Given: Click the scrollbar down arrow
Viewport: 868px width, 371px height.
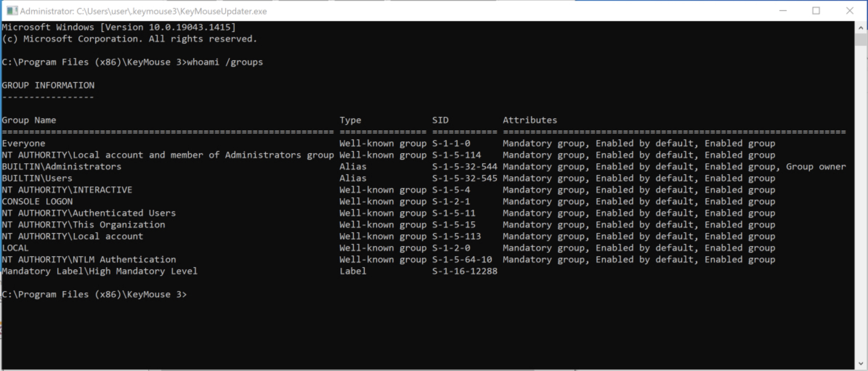Looking at the screenshot, I should coord(861,363).
